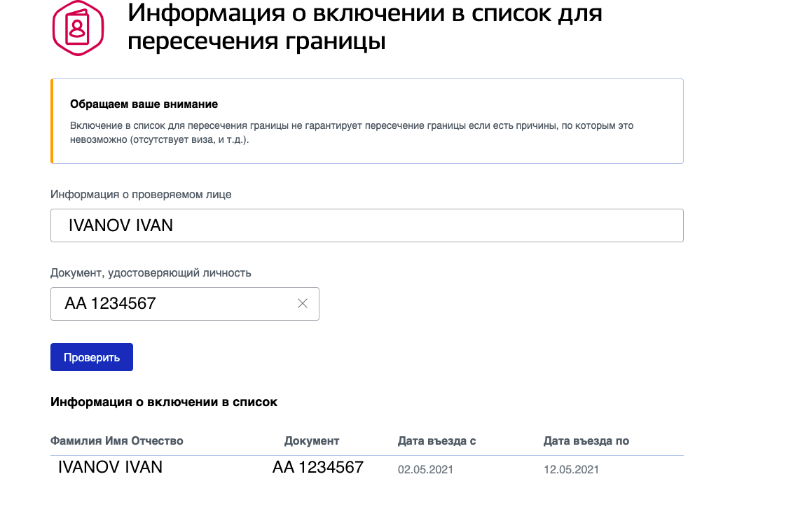Screen dimensions: 812x507
Task: Select the 'Дата въезда по' column header
Action: [586, 441]
